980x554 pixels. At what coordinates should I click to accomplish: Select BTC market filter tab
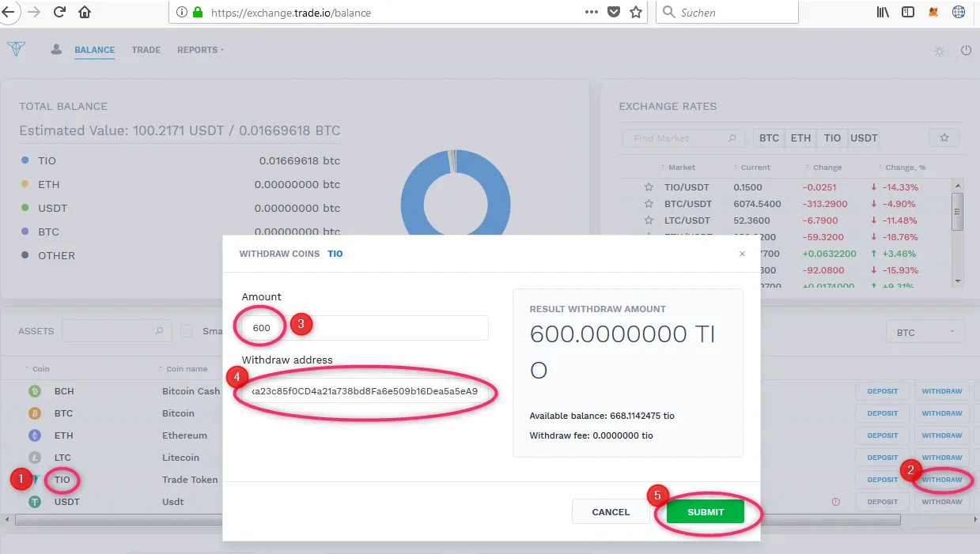pyautogui.click(x=769, y=138)
